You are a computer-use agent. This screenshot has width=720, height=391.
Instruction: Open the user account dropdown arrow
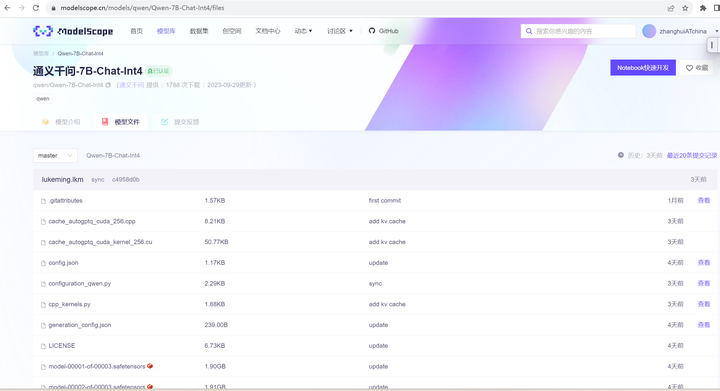(x=716, y=31)
